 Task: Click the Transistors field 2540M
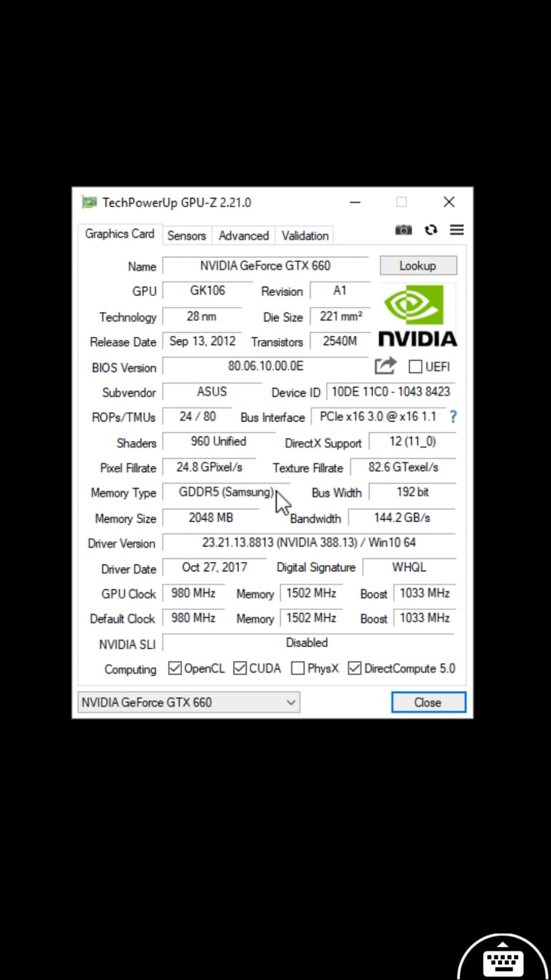tap(340, 341)
